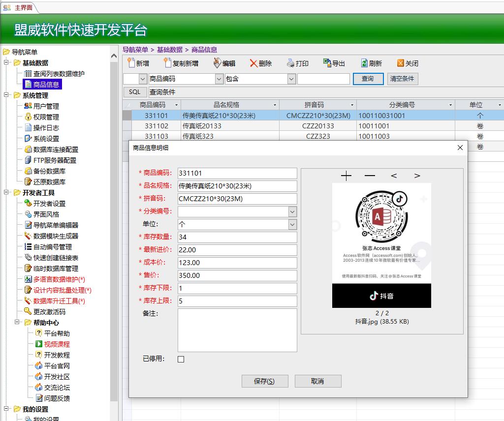Show next image with > arrow
This screenshot has height=421, width=504.
tap(417, 176)
